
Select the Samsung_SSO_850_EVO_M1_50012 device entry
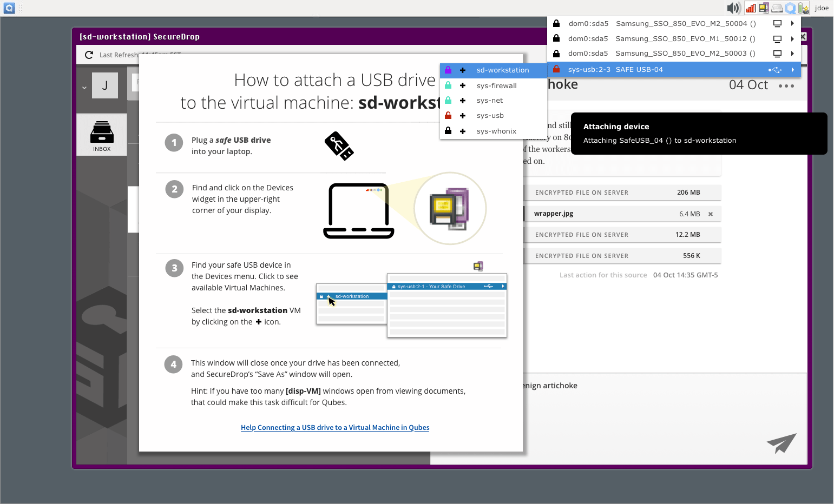click(x=674, y=39)
